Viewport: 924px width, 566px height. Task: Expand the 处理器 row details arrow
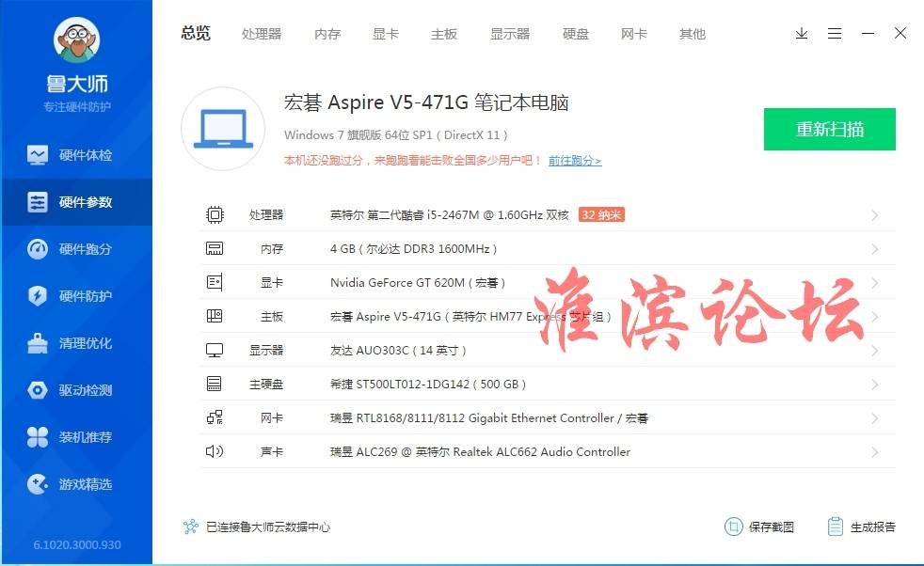pos(875,215)
